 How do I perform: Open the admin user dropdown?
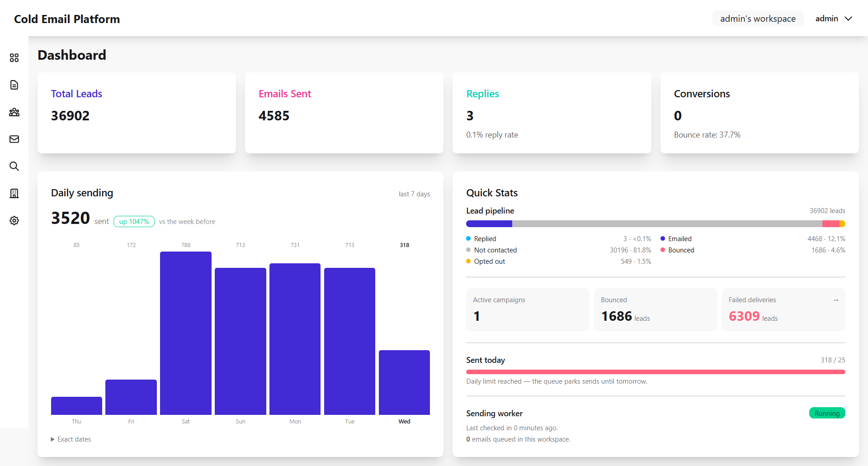[x=834, y=19]
